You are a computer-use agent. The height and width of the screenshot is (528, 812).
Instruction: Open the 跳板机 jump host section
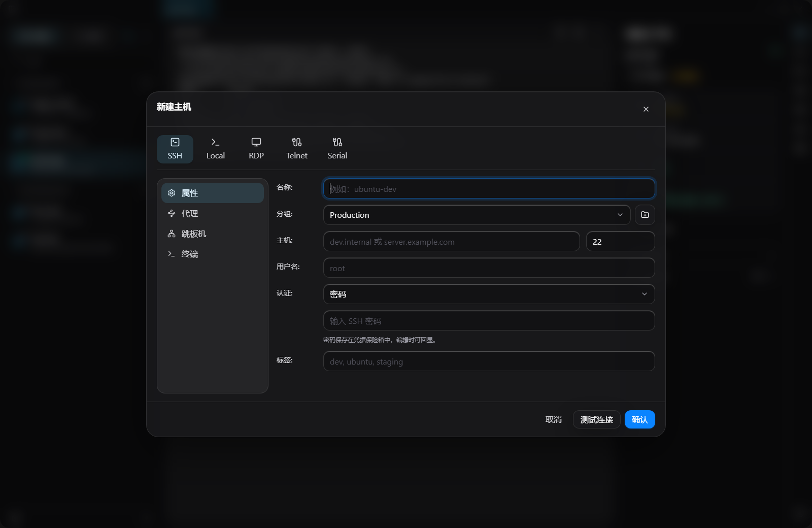(x=212, y=234)
